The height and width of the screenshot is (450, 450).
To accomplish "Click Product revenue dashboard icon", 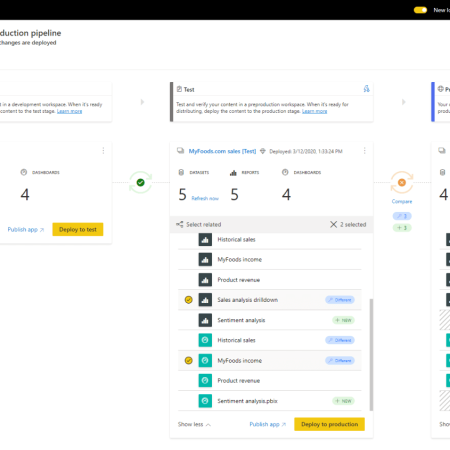I will (205, 380).
